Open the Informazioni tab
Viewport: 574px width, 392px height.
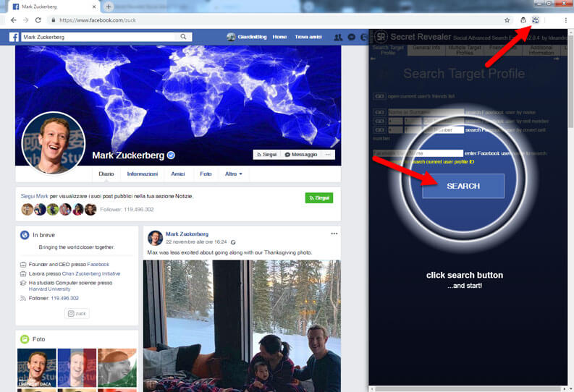tap(143, 174)
